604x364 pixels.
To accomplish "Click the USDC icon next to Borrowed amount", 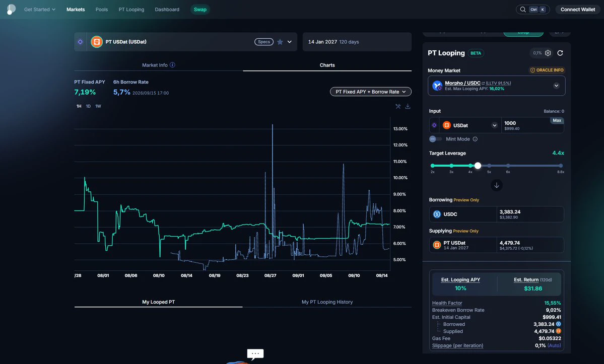I will click(x=558, y=324).
